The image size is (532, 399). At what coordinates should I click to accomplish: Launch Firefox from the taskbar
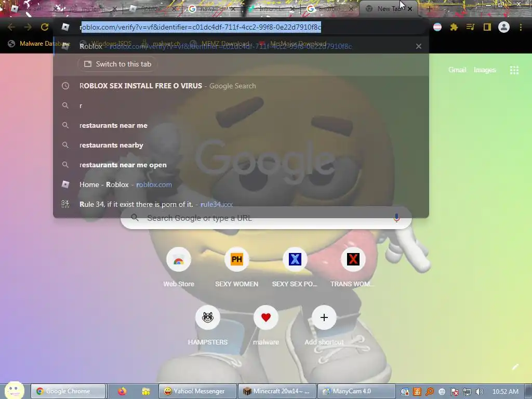(122, 391)
